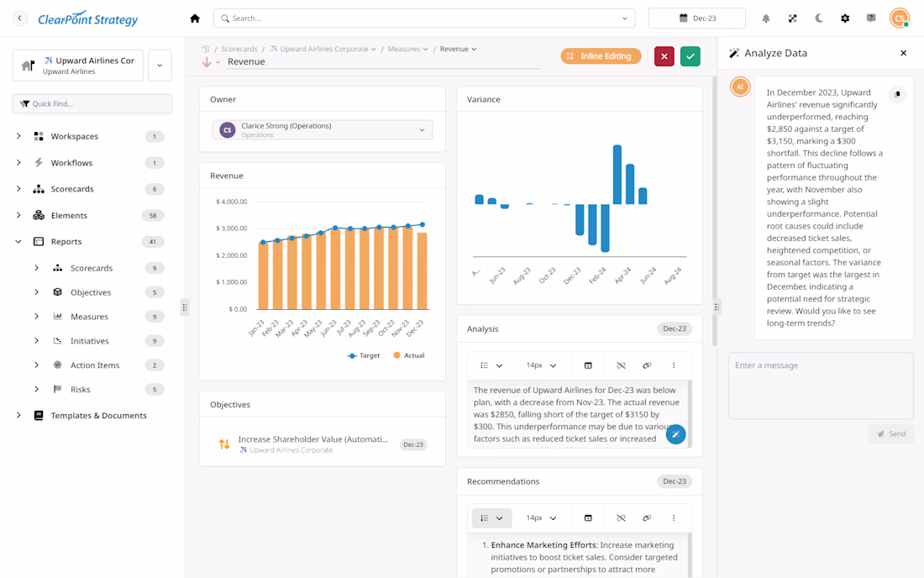Open the Revenue breadcrumb dropdown
The image size is (924, 578).
coord(459,49)
